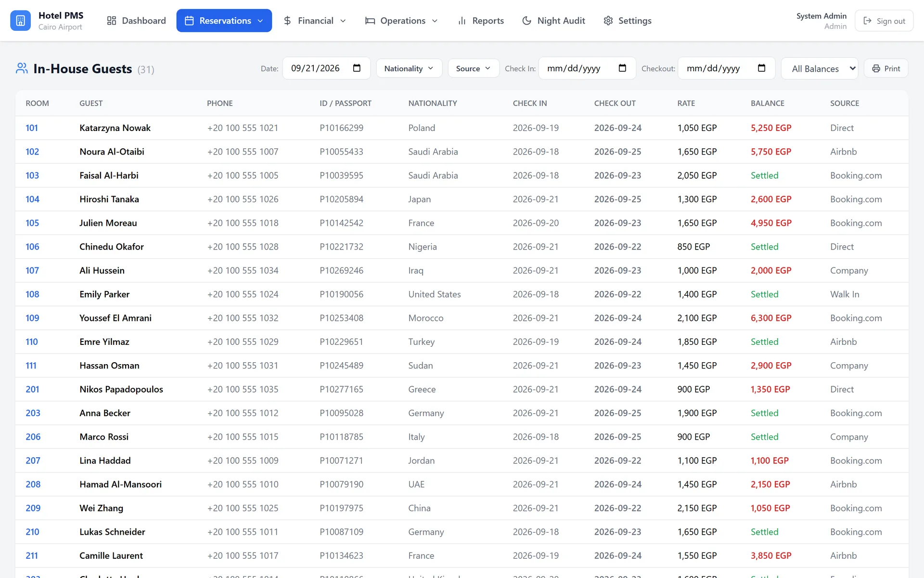Click the Night Audit moon icon

(527, 21)
